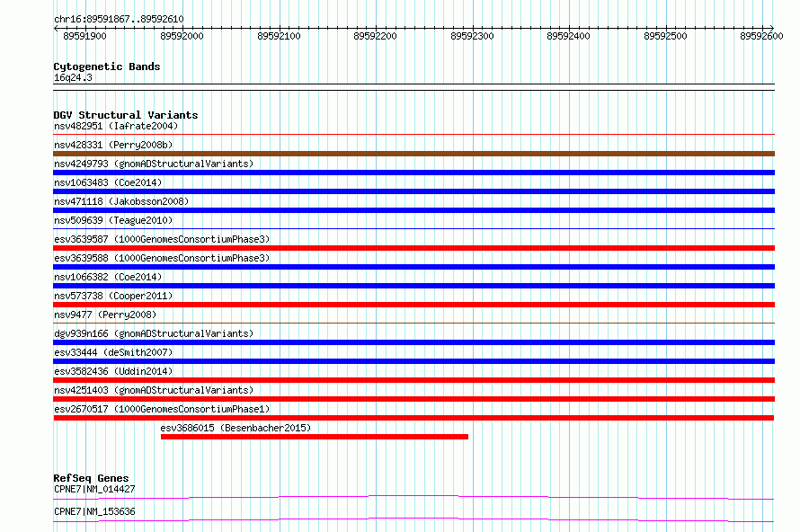The width and height of the screenshot is (800, 532).
Task: Click ruler position 89592600
Action: pyautogui.click(x=761, y=36)
